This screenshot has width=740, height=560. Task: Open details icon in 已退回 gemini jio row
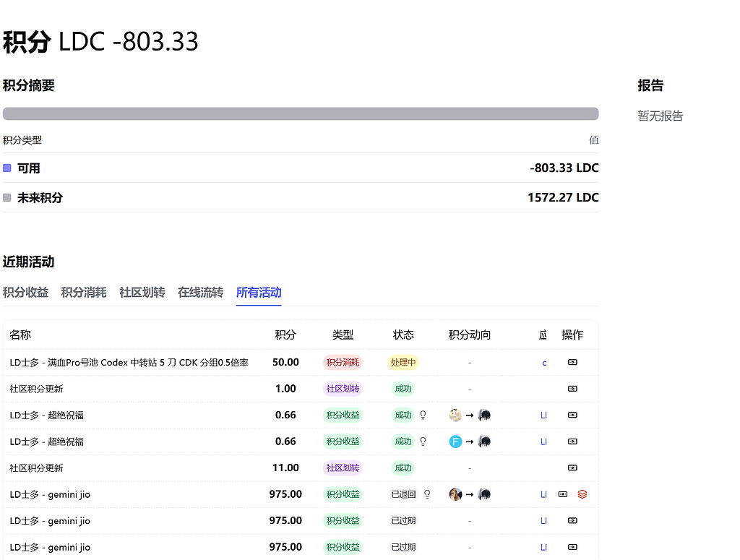[562, 494]
